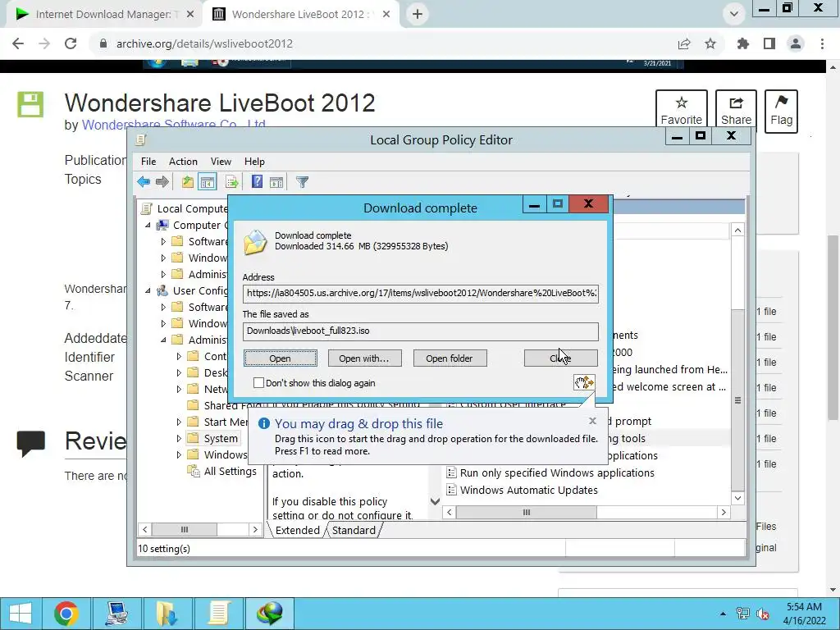Image resolution: width=840 pixels, height=630 pixels.
Task: Switch to Internet Download Manager browser tab
Action: [x=103, y=14]
